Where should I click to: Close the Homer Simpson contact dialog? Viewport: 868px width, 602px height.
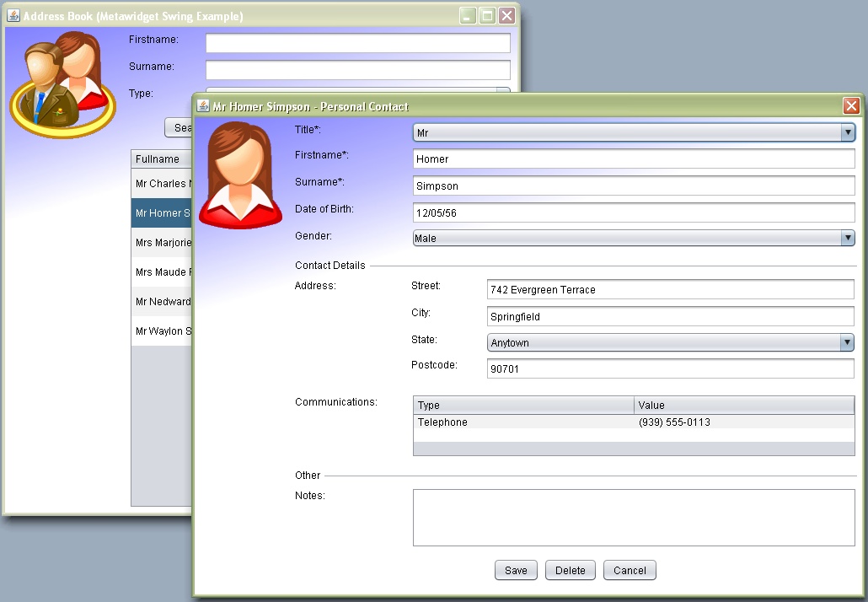851,106
